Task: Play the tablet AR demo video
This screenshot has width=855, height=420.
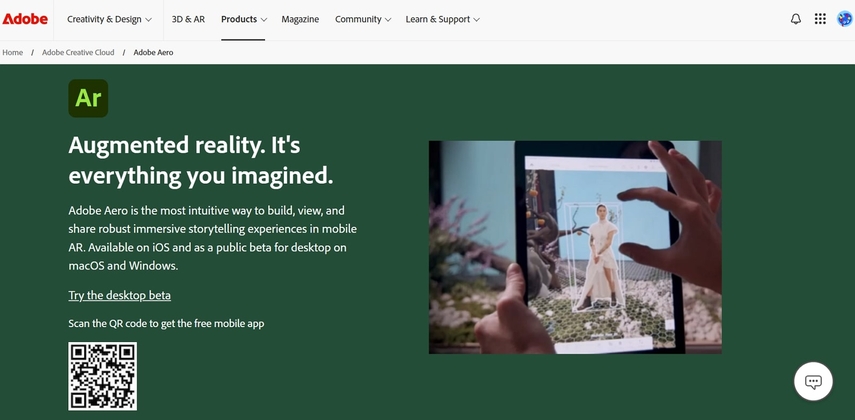Action: click(575, 247)
